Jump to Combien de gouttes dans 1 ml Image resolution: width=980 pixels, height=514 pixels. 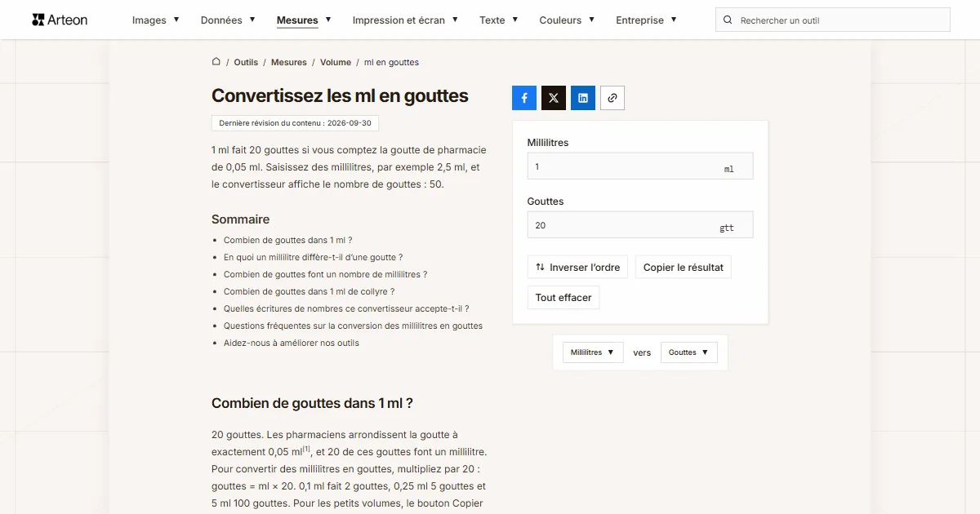(288, 240)
